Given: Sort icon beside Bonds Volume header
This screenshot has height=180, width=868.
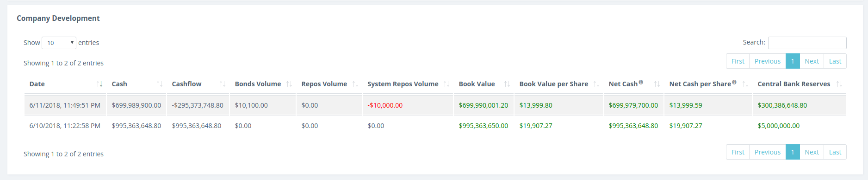Looking at the screenshot, I should (x=289, y=84).
